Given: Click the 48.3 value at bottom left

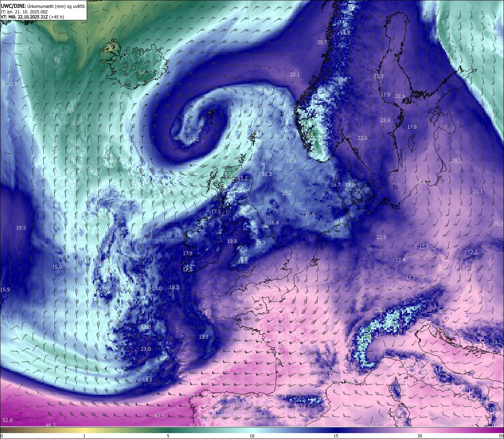Looking at the screenshot, I should point(50,425).
